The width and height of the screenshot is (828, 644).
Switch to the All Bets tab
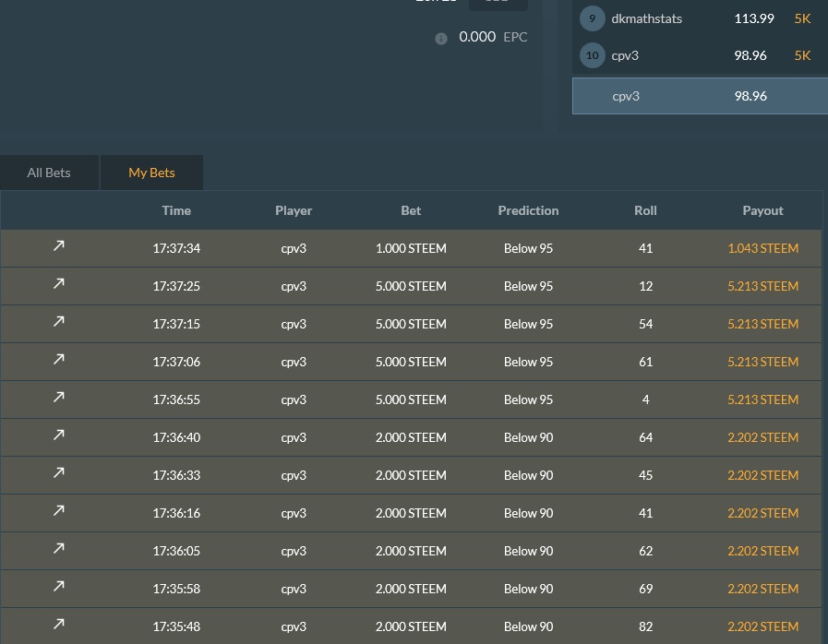[x=49, y=173]
